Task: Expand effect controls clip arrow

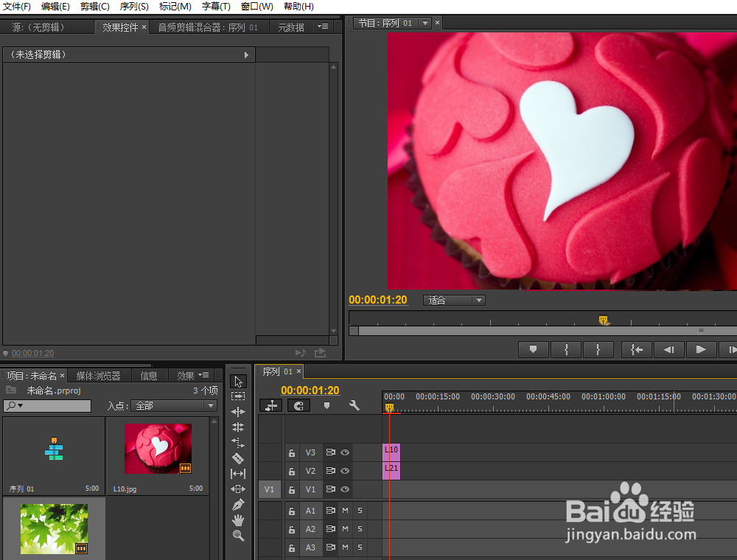Action: [x=246, y=55]
